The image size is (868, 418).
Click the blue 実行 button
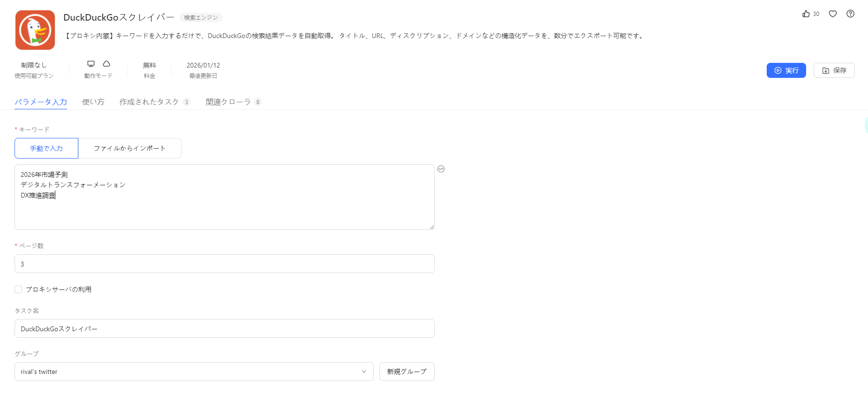[x=786, y=70]
